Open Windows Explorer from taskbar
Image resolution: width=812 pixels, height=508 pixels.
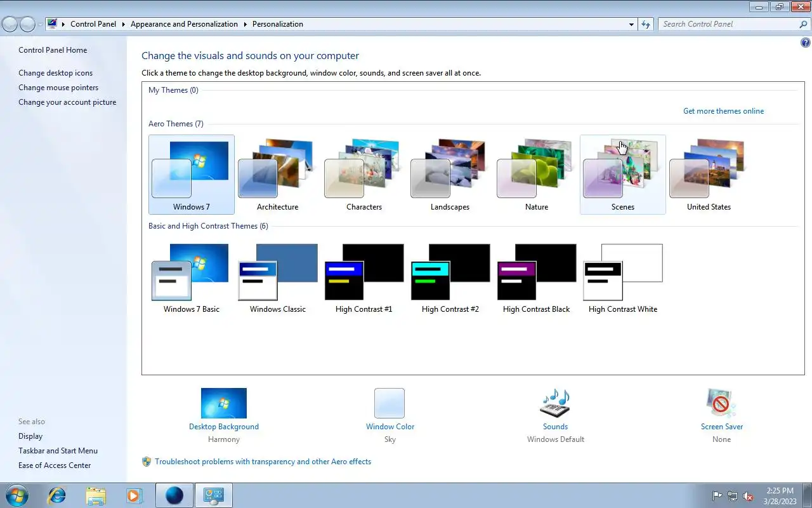pos(96,495)
